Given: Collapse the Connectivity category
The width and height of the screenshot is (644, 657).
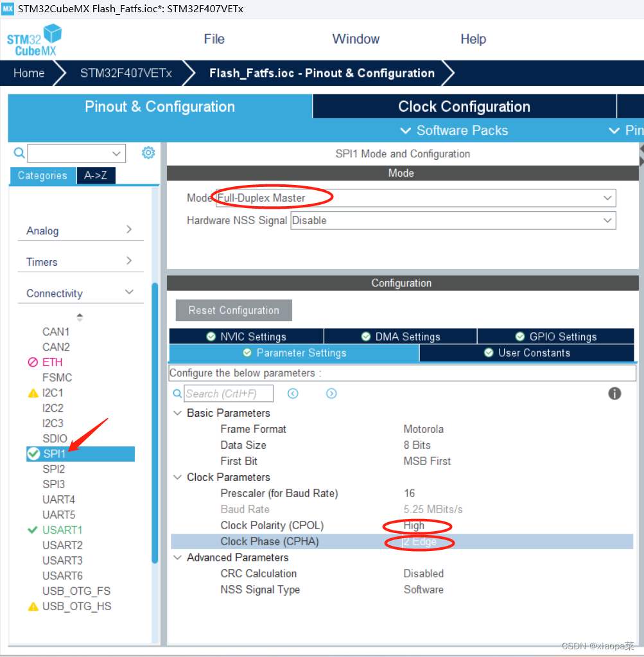Looking at the screenshot, I should [x=80, y=293].
